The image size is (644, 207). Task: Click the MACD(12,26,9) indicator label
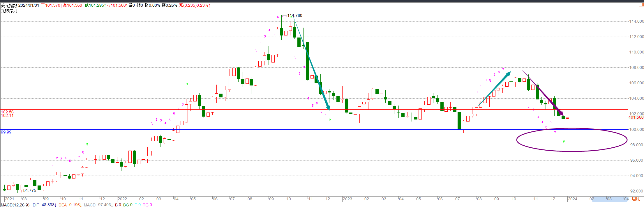[x=15, y=205]
